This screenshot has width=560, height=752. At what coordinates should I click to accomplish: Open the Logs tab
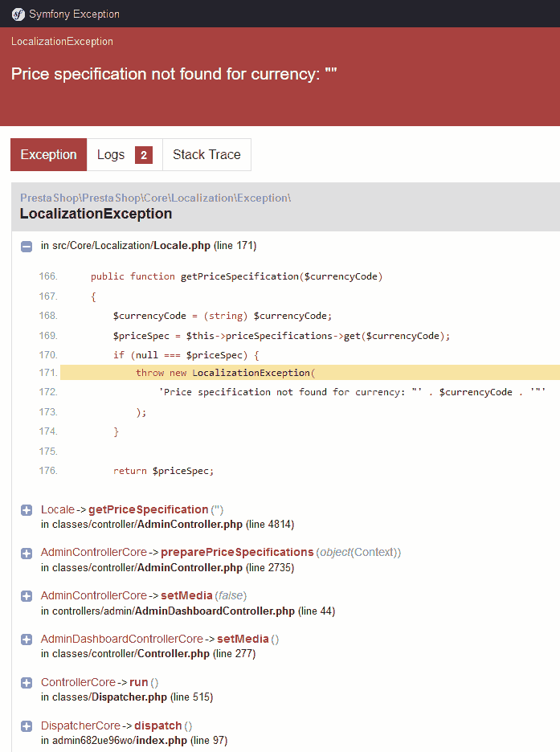(125, 154)
